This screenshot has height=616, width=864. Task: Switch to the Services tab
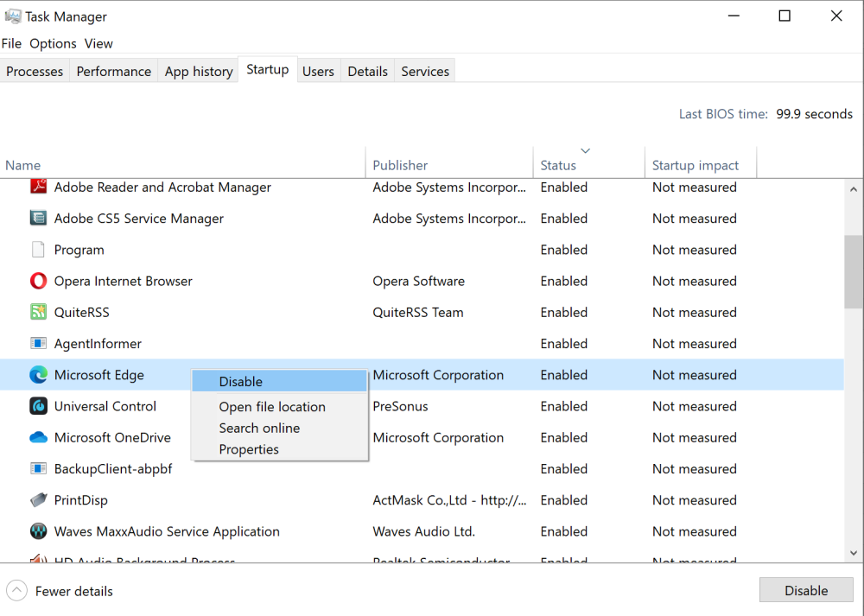tap(424, 71)
